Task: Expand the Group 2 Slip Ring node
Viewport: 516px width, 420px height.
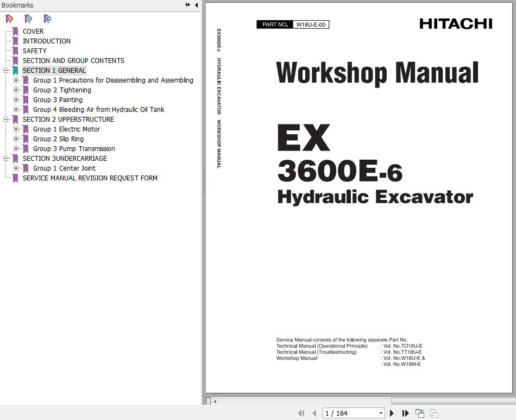Action: point(16,139)
